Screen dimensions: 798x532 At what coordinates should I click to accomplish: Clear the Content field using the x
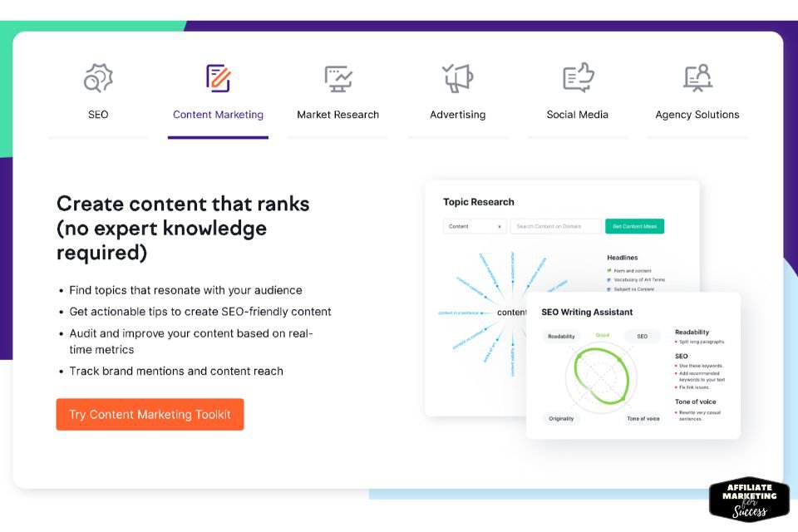pos(500,227)
